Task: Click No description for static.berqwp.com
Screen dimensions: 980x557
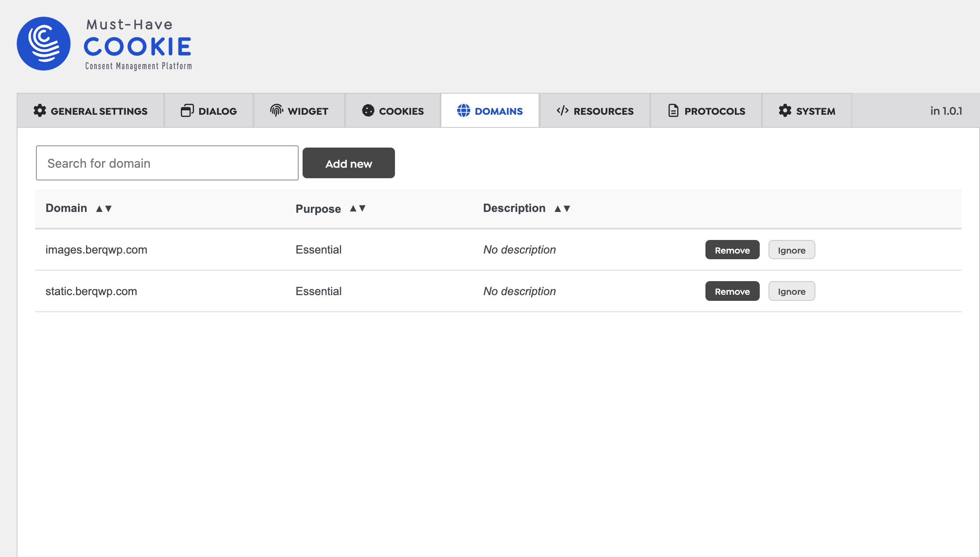Action: pyautogui.click(x=519, y=291)
